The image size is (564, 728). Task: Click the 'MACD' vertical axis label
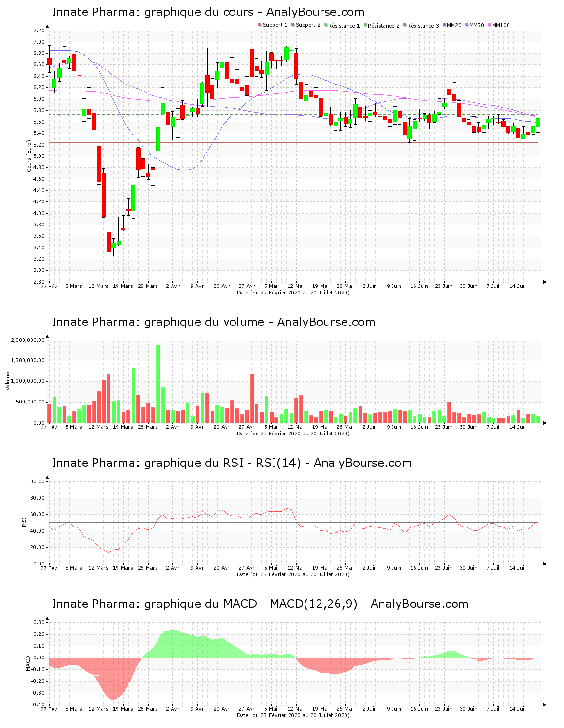click(x=28, y=663)
